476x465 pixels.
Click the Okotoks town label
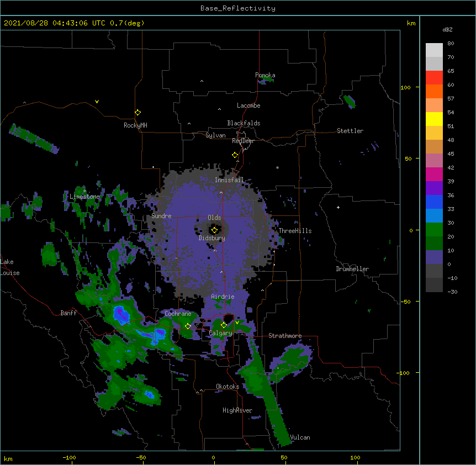click(x=228, y=387)
